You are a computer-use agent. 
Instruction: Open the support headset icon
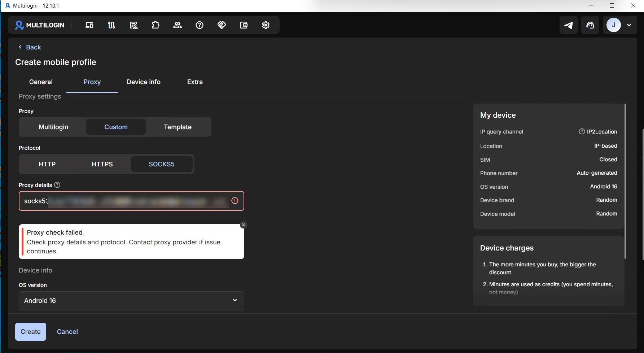(590, 25)
